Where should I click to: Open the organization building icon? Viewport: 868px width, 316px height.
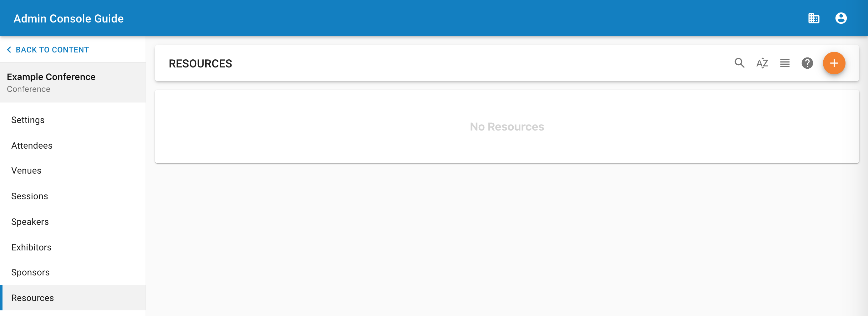point(814,18)
